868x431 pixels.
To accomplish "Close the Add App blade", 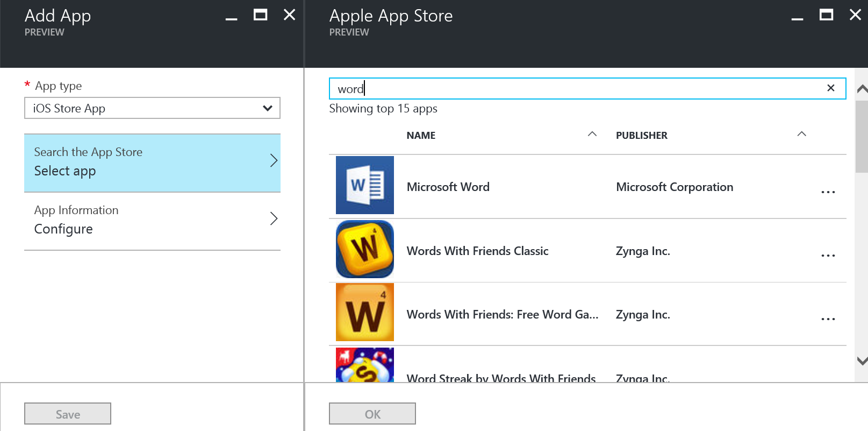I will click(289, 15).
